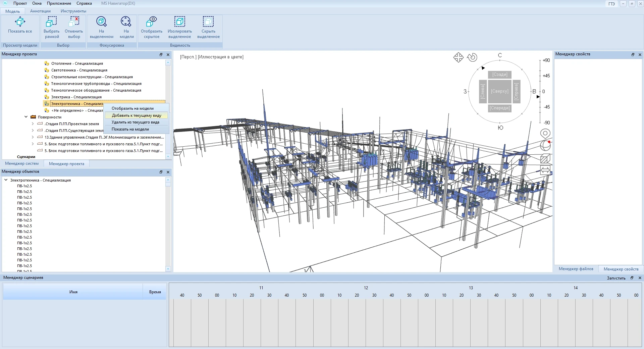Click the vertical tilt angle slider at +45
Viewport: 644px width, 349px height.
[x=540, y=76]
